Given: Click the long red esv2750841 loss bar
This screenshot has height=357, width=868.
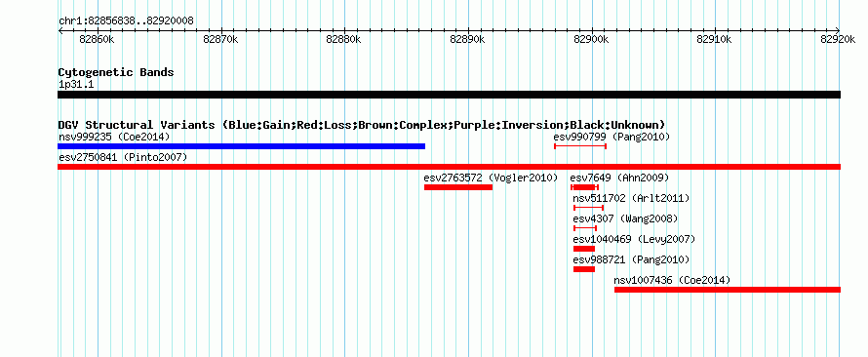Looking at the screenshot, I should (x=449, y=167).
